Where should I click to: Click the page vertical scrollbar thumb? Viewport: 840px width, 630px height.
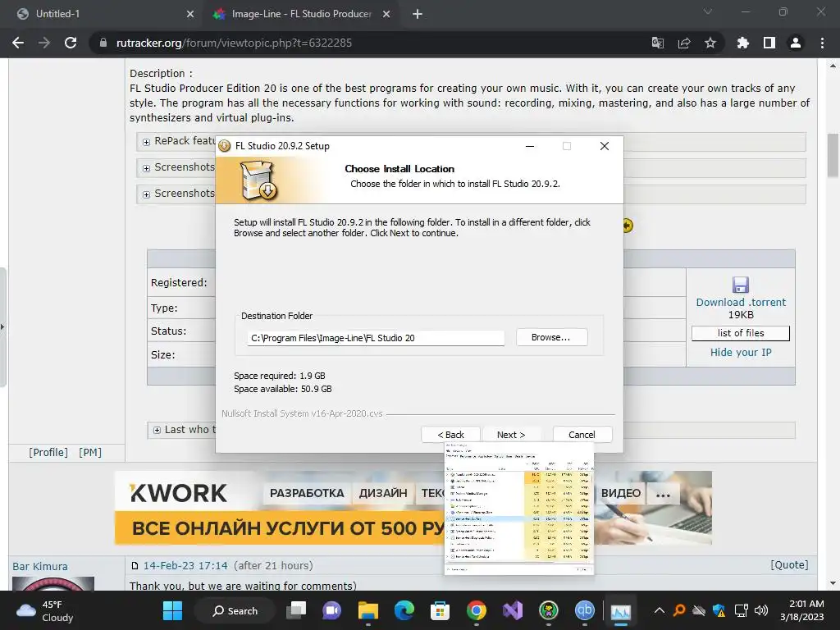point(833,155)
